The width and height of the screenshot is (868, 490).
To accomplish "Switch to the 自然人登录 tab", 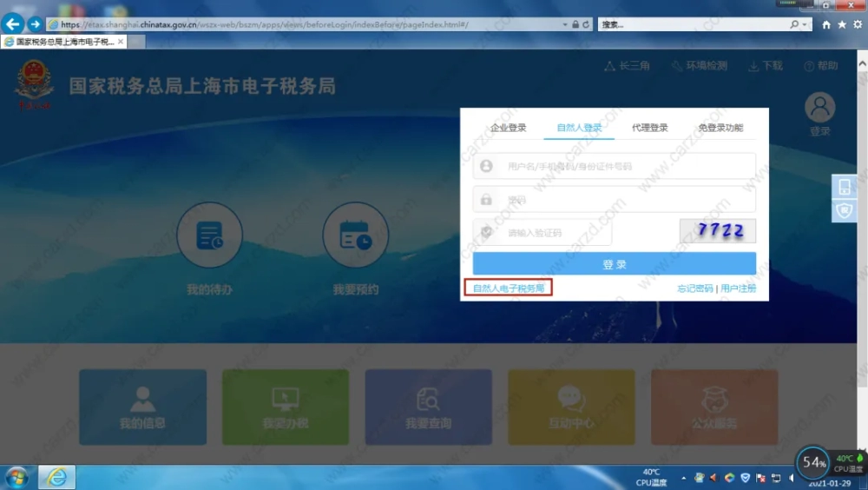I will pos(579,128).
